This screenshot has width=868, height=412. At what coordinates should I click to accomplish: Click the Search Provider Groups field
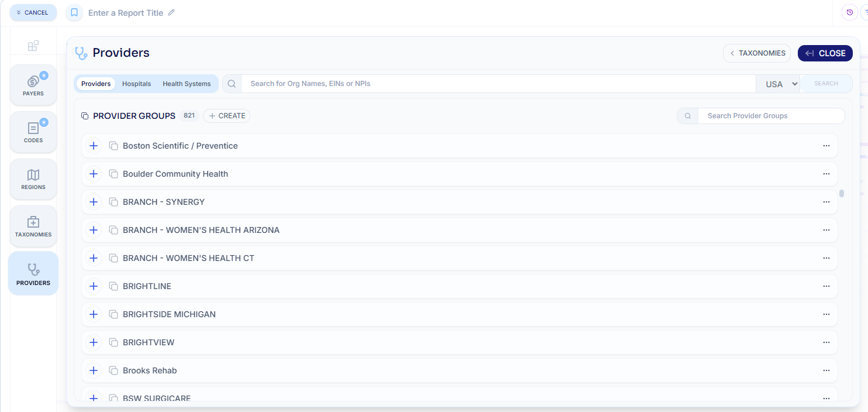[771, 116]
